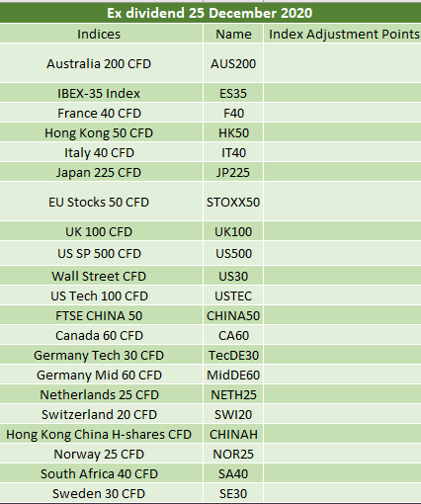Image resolution: width=421 pixels, height=504 pixels.
Task: Click the FTSE CHINA 50 cell
Action: coord(101,315)
